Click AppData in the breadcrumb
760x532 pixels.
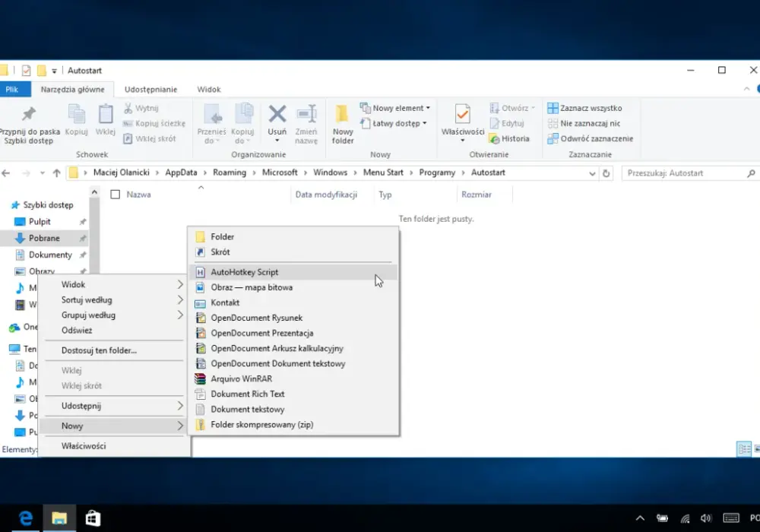(x=182, y=173)
